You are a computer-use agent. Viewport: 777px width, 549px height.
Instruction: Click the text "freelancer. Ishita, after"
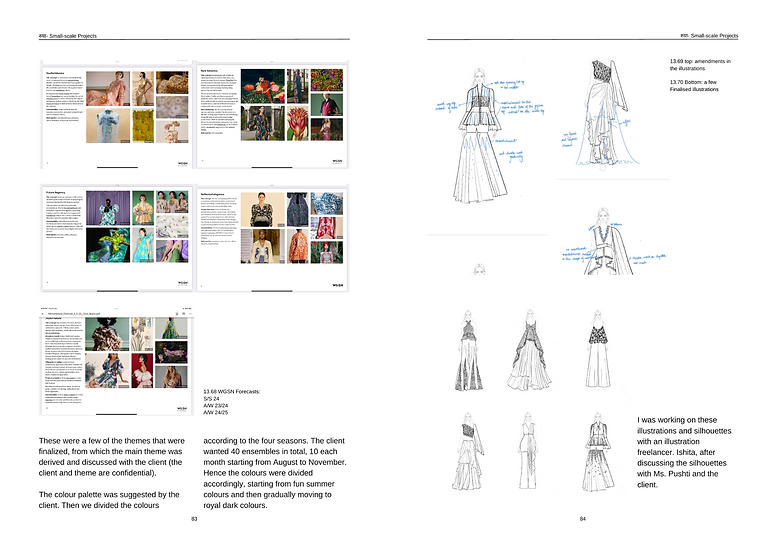click(676, 452)
